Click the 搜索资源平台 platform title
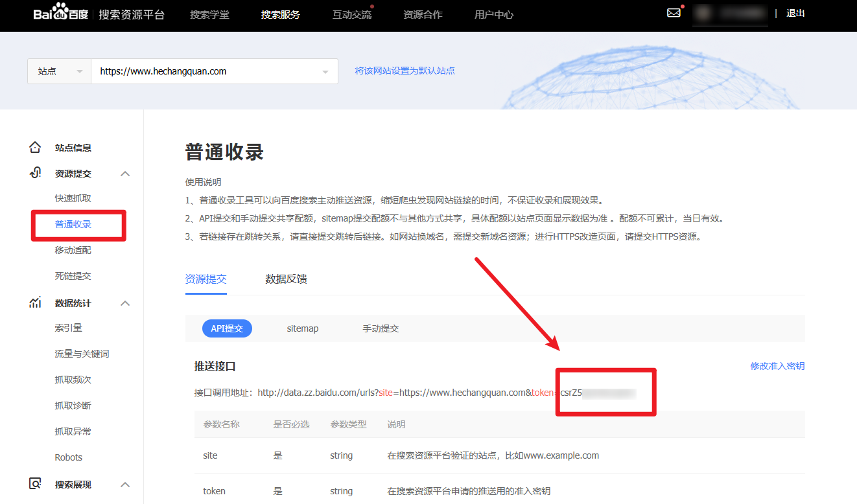857x504 pixels. coord(132,14)
